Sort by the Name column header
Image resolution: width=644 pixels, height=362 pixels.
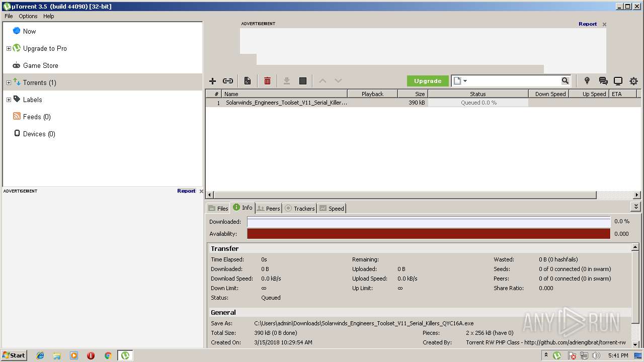[285, 94]
